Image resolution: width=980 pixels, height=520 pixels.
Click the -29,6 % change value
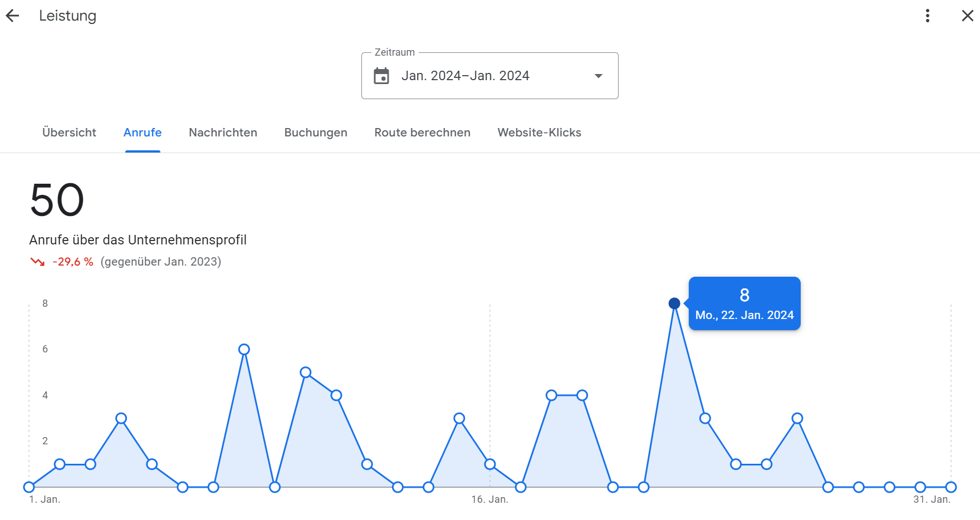73,262
